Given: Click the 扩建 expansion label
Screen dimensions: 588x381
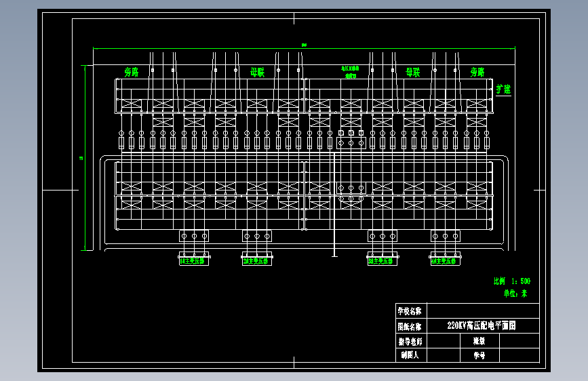Looking at the screenshot, I should [503, 89].
